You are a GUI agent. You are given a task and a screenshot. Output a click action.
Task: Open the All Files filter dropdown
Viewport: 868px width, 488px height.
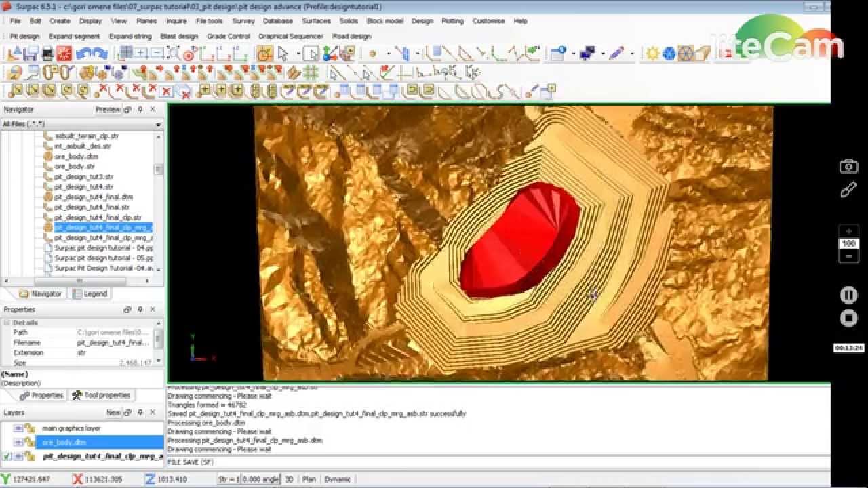(159, 125)
